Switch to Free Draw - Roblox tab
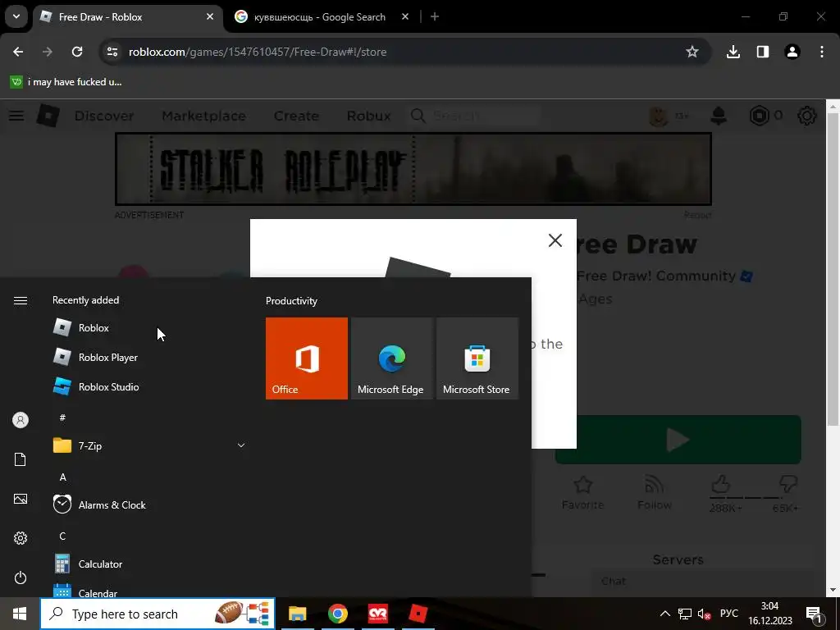The width and height of the screenshot is (840, 630). 127,17
